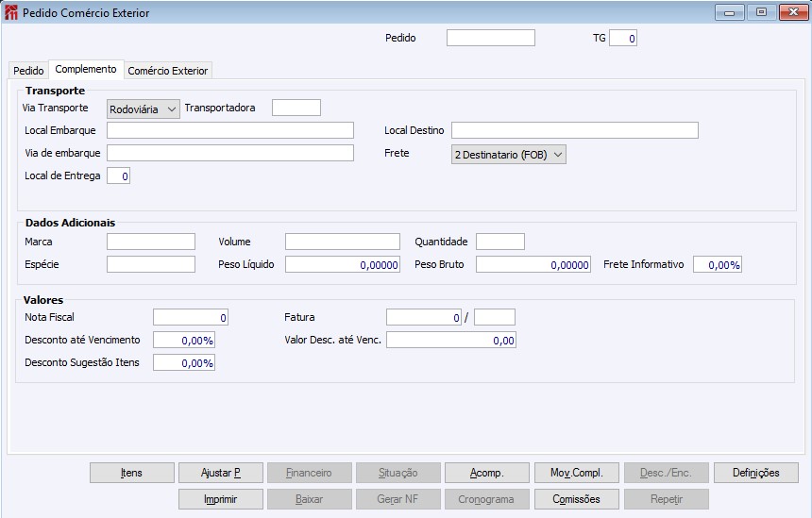The image size is (812, 518).
Task: Focus the Peso Líquido field
Action: [x=343, y=264]
